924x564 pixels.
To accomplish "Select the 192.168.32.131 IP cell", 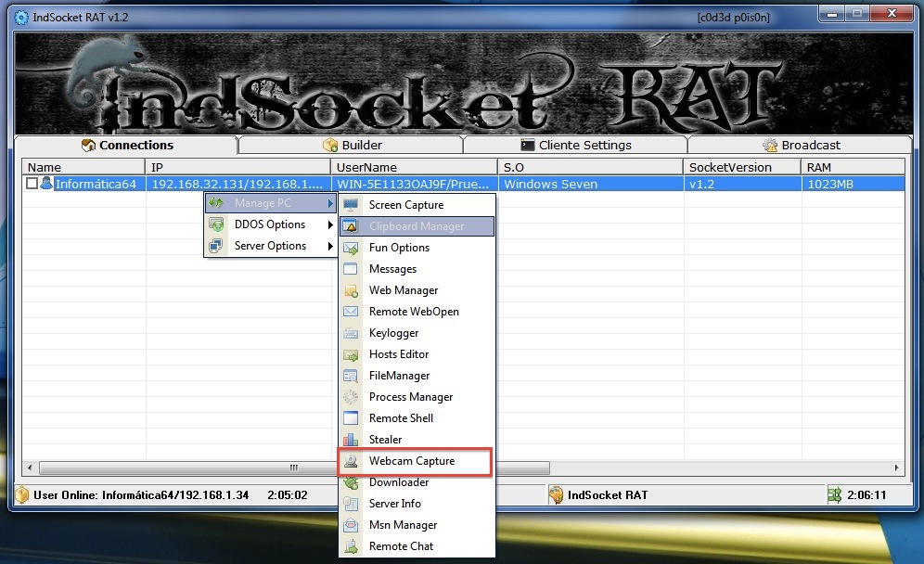I will point(237,184).
